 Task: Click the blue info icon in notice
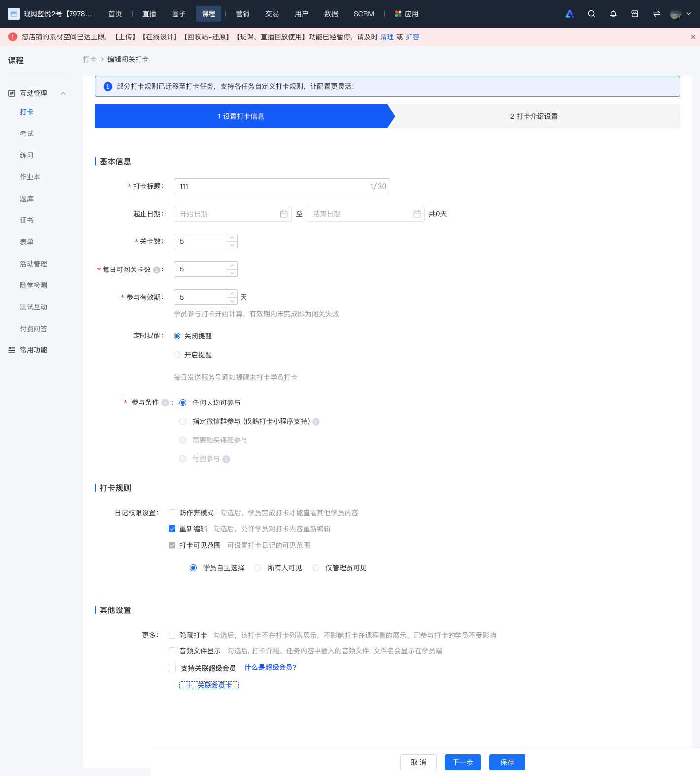point(108,86)
